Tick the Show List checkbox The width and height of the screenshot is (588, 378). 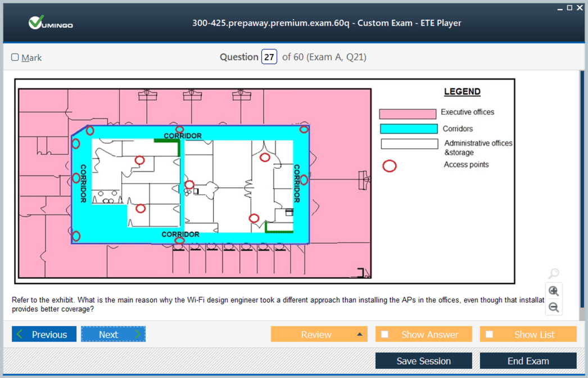tap(490, 334)
